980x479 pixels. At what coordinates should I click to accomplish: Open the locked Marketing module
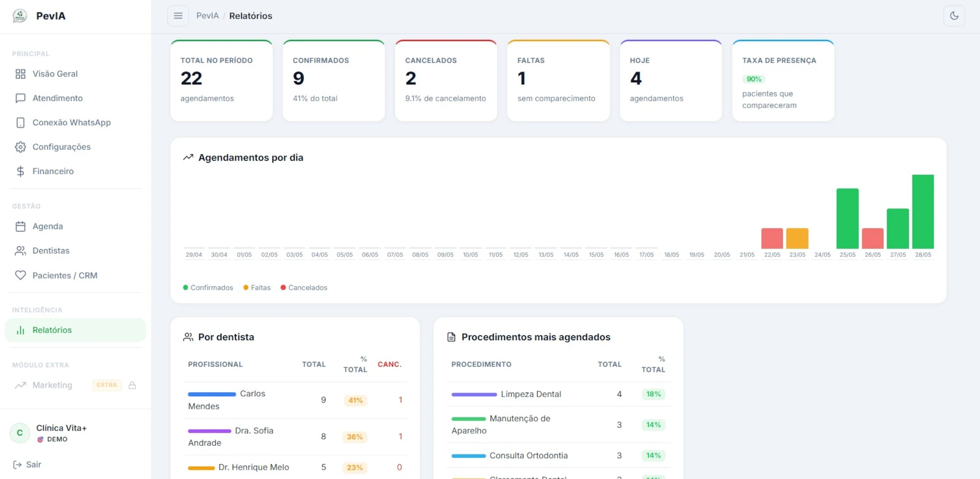tap(75, 385)
